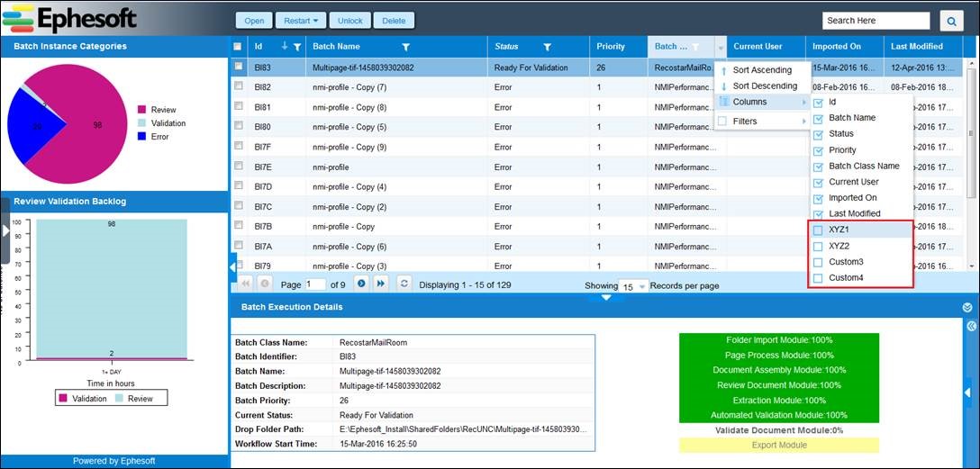Screen dimensions: 980x469
Task: Go to the previous page of batches
Action: coord(265,284)
